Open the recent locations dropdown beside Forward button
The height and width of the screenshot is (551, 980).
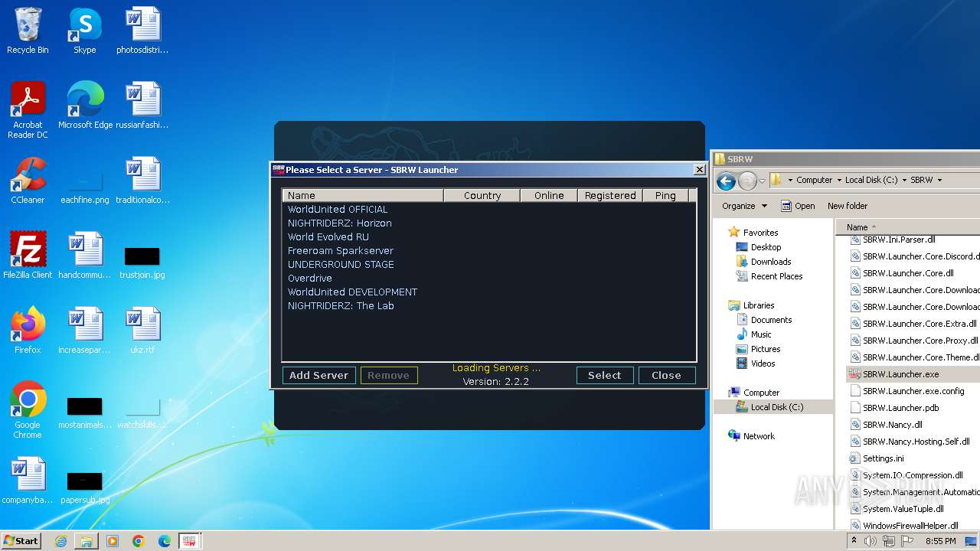tap(763, 181)
